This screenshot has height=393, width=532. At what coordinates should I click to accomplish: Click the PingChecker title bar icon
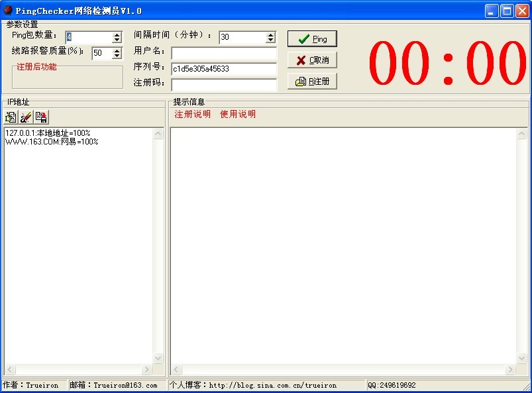click(x=7, y=9)
